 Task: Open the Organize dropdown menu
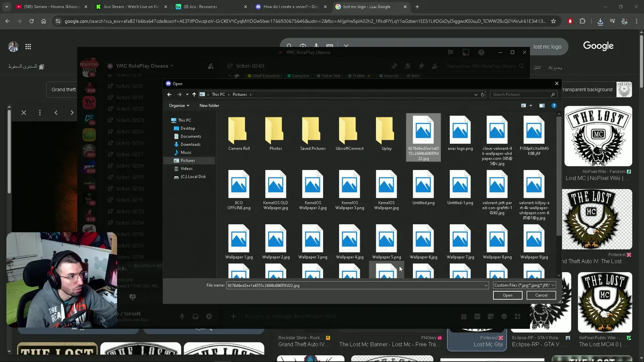click(x=179, y=106)
